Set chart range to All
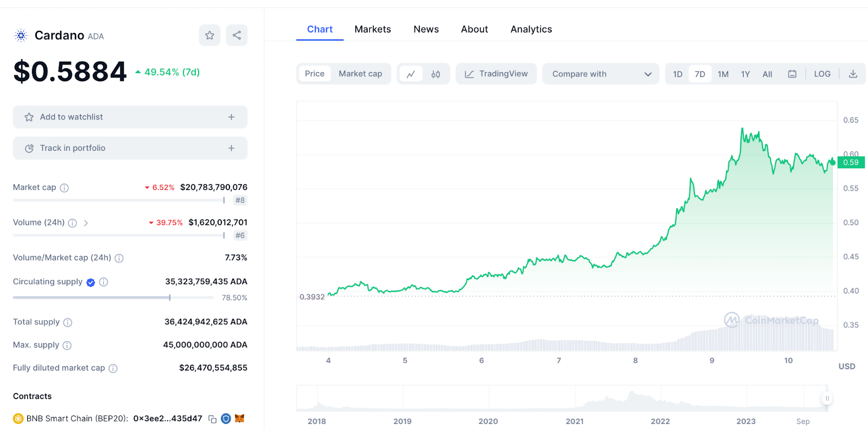This screenshot has width=868, height=430. 767,74
